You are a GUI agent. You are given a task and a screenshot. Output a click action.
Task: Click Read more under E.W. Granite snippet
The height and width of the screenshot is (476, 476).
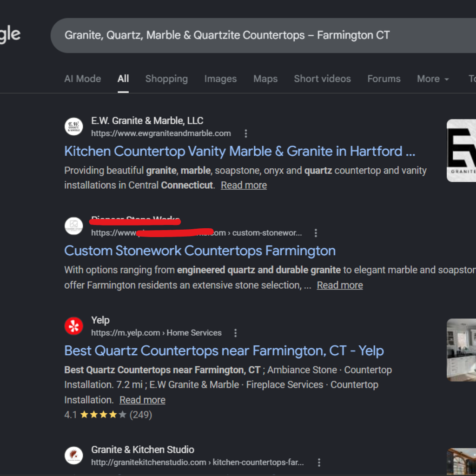(244, 185)
